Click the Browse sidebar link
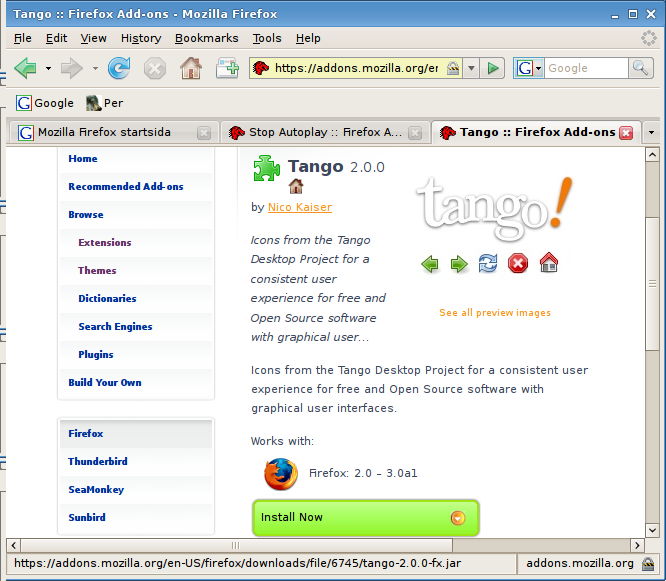The height and width of the screenshot is (581, 666). (x=86, y=215)
